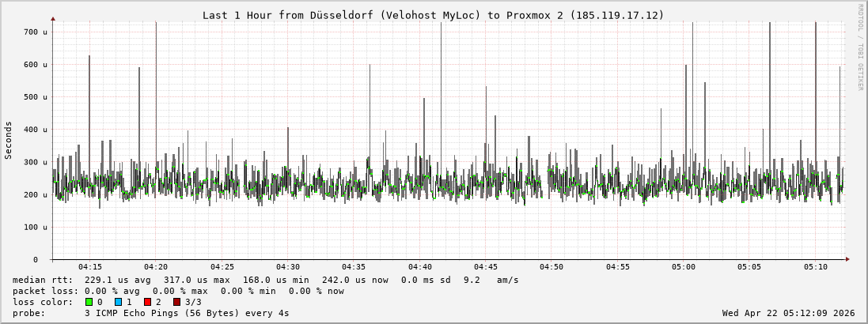Image resolution: width=868 pixels, height=324 pixels.
Task: Click the vertical Seconds axis label
Action: (9, 141)
